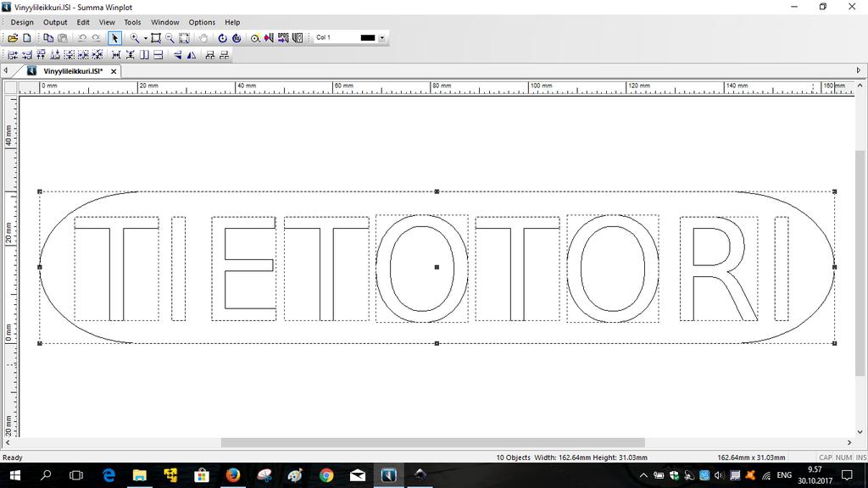
Task: Rotate the selection with first rotate icon
Action: coord(222,38)
